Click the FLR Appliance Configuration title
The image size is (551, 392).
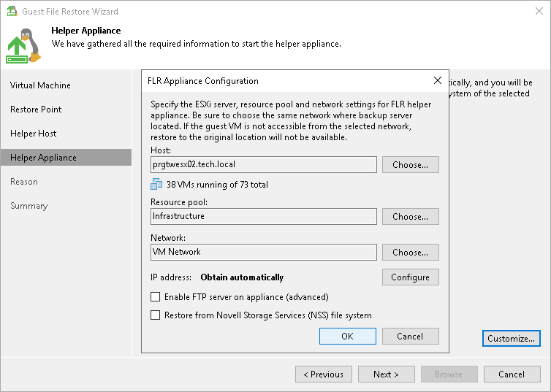point(202,81)
